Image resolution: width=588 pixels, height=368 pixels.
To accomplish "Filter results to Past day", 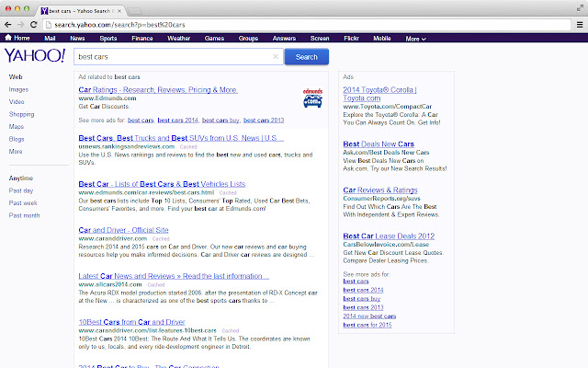I will 21,190.
